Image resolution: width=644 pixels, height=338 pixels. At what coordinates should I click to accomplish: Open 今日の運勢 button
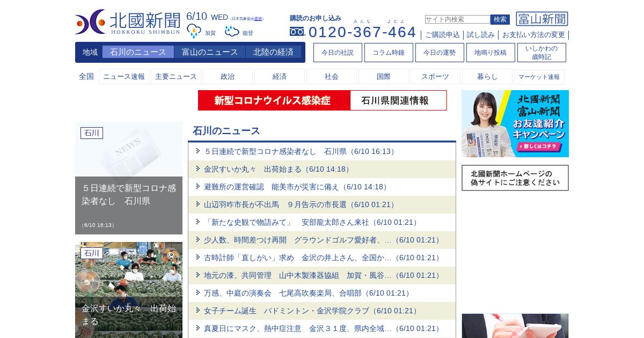(440, 53)
